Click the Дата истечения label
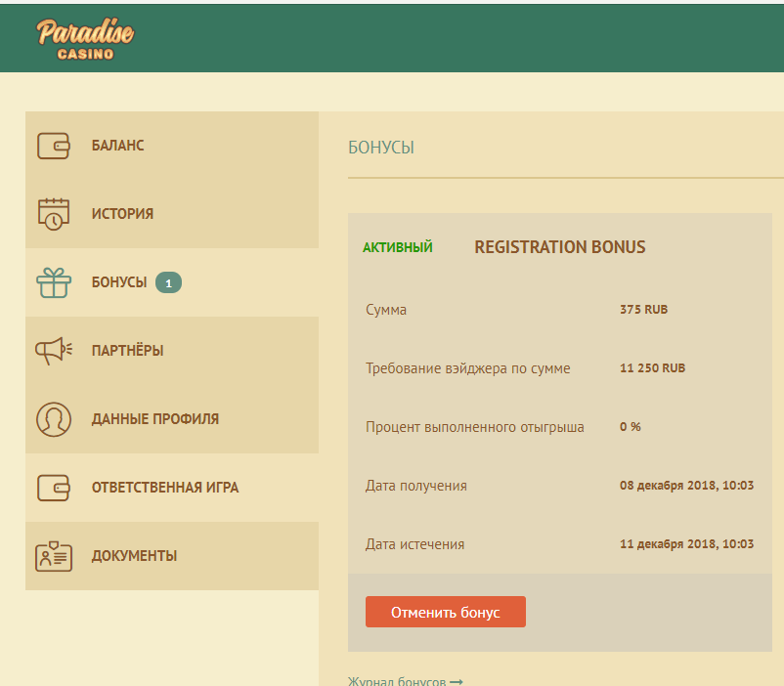Viewport: 784px width, 686px height. pyautogui.click(x=415, y=544)
